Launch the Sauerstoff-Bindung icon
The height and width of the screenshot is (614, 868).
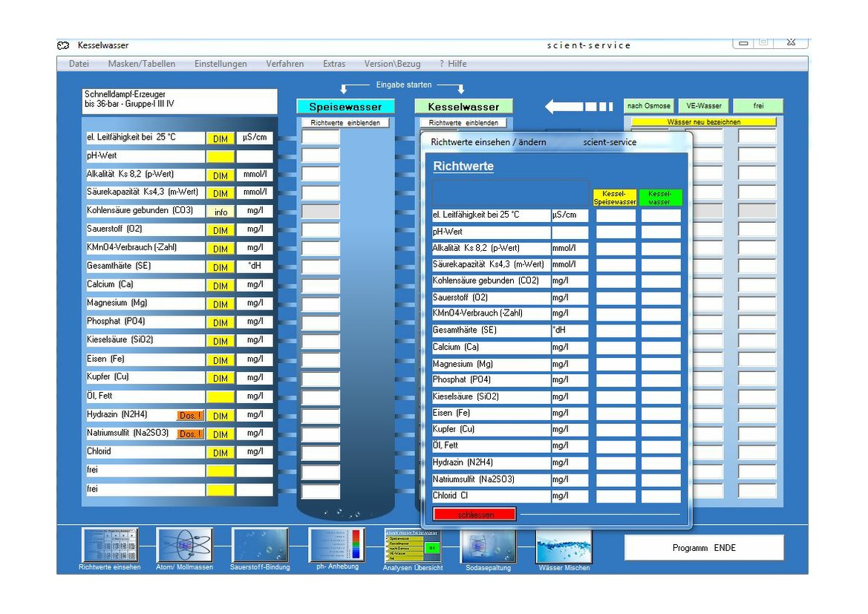coord(259,545)
